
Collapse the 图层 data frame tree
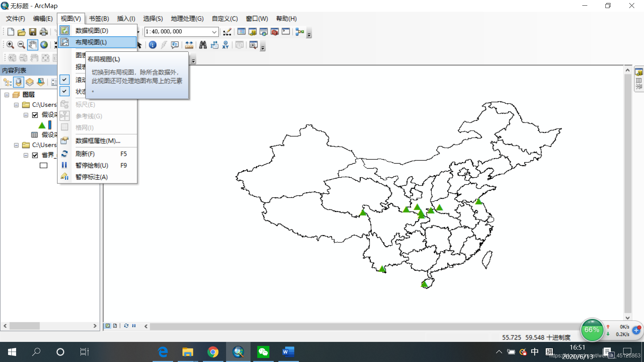click(7, 95)
